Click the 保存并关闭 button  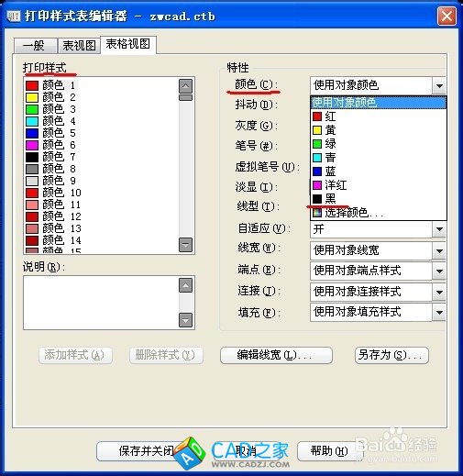click(x=146, y=450)
